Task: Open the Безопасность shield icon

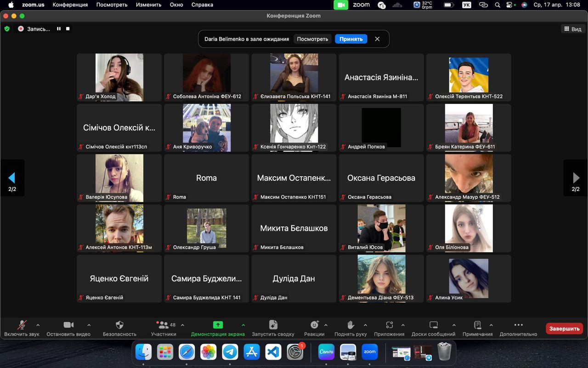Action: click(x=119, y=325)
